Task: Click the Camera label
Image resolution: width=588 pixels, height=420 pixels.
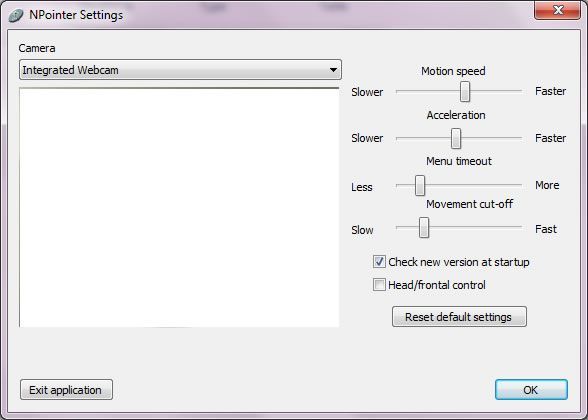Action: [37, 48]
